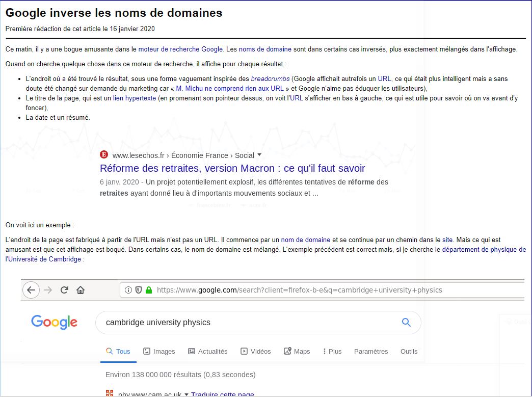532x397 pixels.
Task: Click 'www.lesechos.fr › Économie France › Social' breadcrumb
Action: click(x=183, y=155)
